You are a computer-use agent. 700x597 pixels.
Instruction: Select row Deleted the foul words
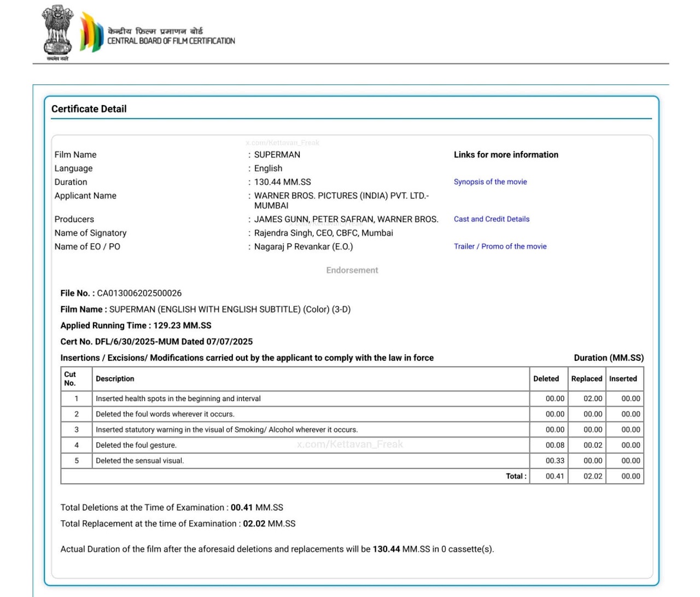click(352, 414)
